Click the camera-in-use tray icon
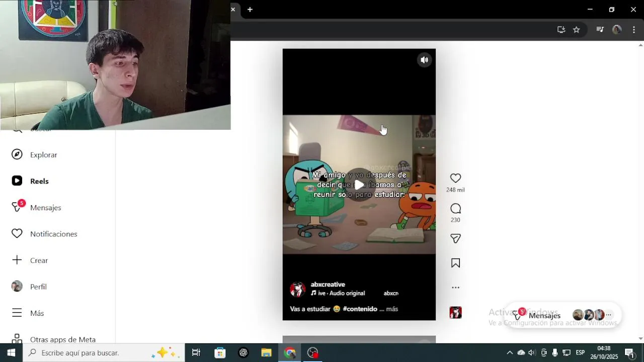 pos(544,352)
